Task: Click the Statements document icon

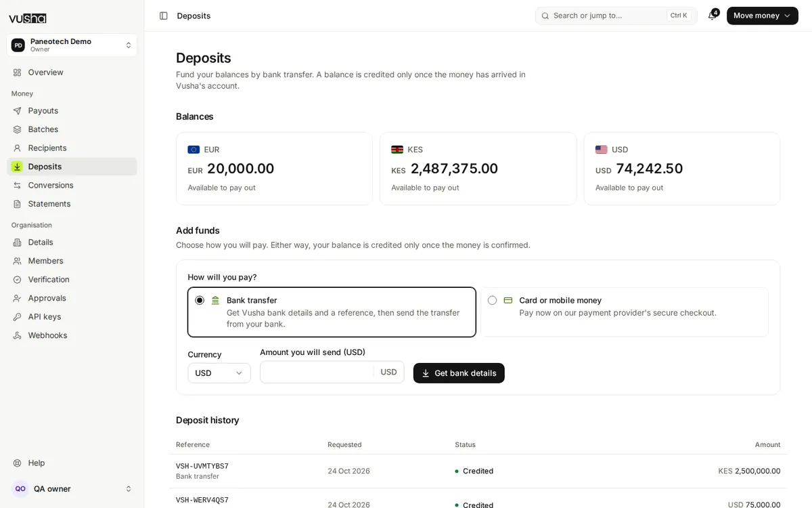Action: (17, 204)
